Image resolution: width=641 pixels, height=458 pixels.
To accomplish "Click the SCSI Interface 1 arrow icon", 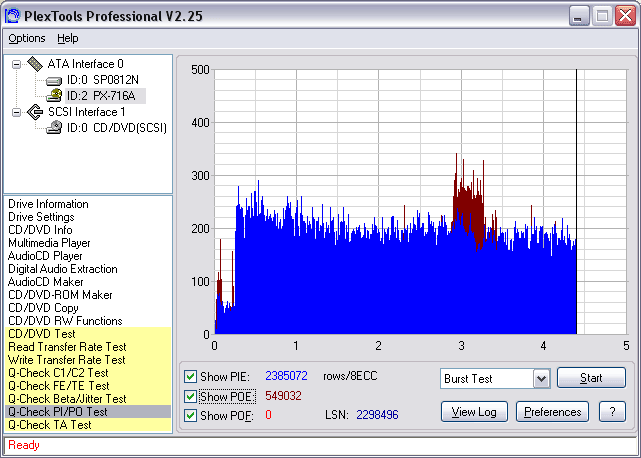I will (x=35, y=112).
